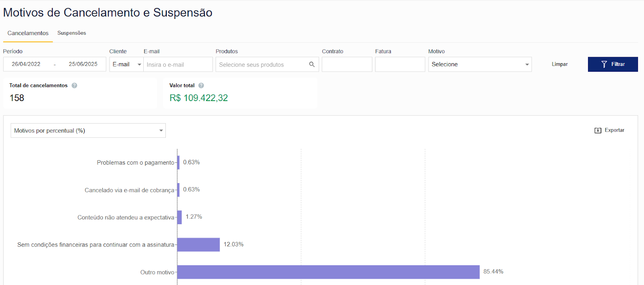Click 'Conteúdo não atendeu a expectativa' label
Viewport: 644px width, 285px height.
tap(126, 217)
